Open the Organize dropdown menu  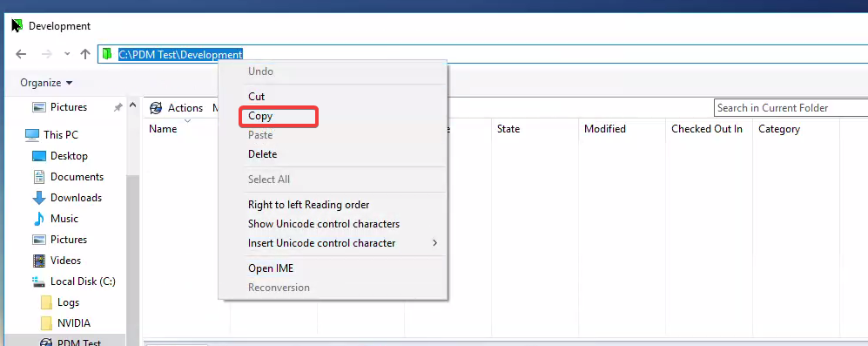pyautogui.click(x=46, y=83)
